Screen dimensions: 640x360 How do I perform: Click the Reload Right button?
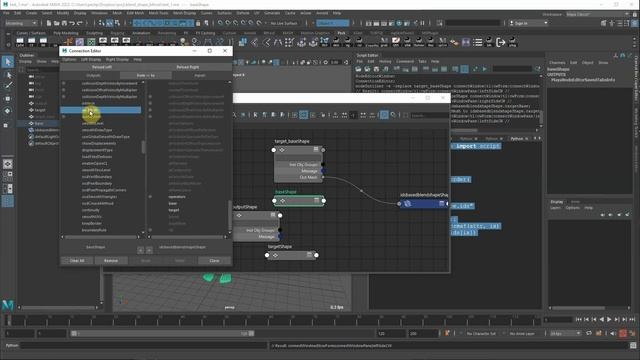(188, 67)
